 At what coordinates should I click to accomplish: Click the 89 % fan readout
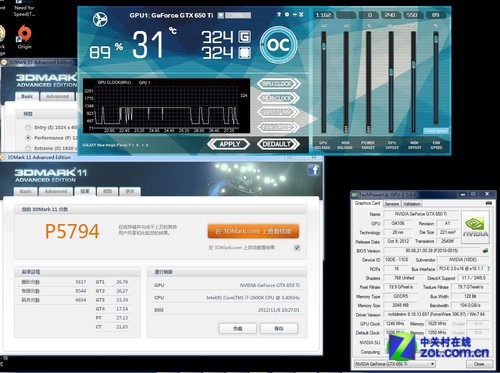coord(106,52)
